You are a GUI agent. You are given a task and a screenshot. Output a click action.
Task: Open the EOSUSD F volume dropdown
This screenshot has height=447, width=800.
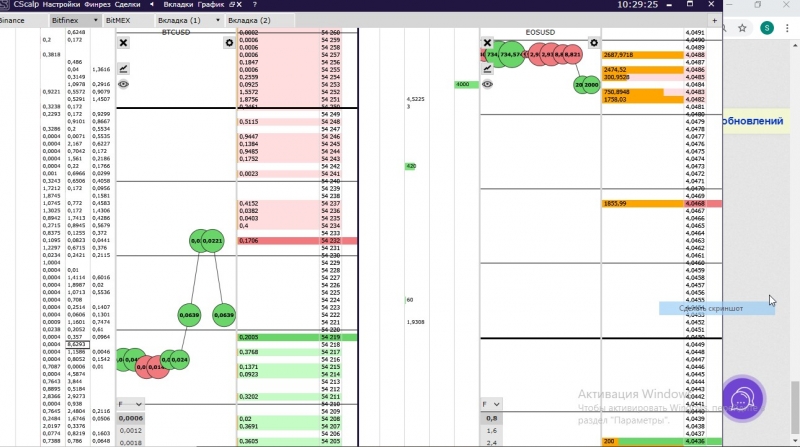[491, 404]
